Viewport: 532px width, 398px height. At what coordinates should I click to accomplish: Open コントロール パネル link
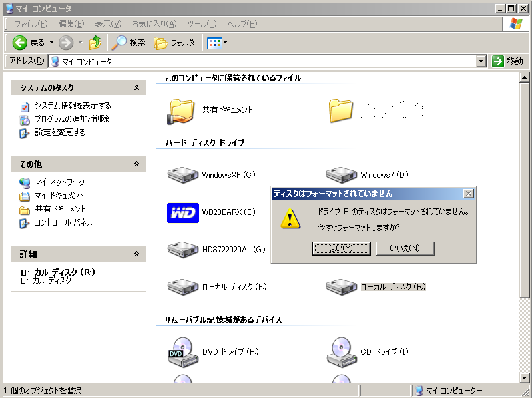(x=64, y=222)
